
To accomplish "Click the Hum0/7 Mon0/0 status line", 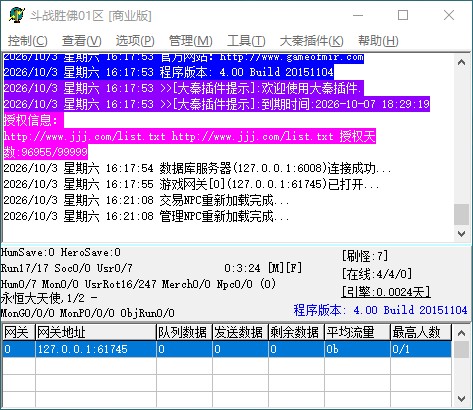I will click(x=138, y=284).
